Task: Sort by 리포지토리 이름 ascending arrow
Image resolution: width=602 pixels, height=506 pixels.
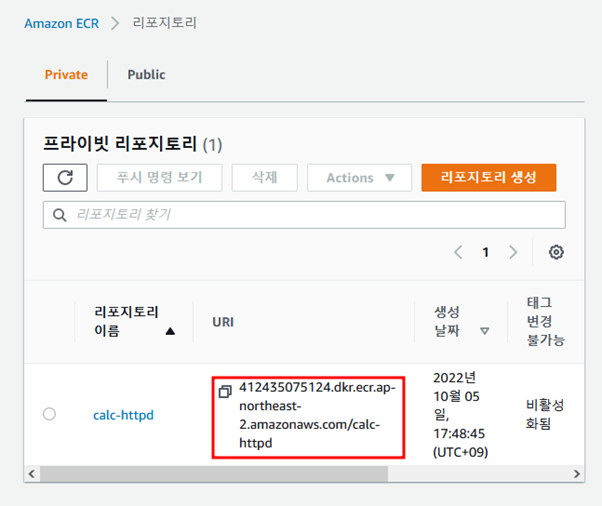Action: pos(170,331)
